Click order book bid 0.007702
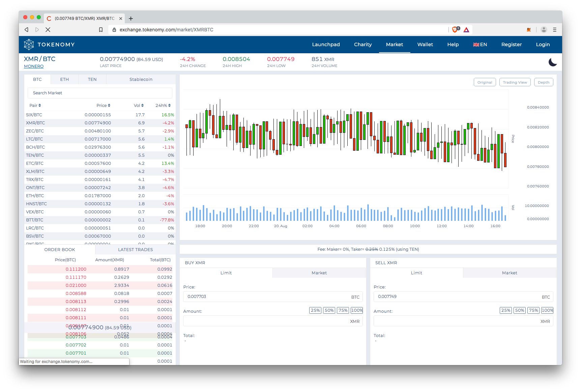This screenshot has width=581, height=392. pos(76,345)
